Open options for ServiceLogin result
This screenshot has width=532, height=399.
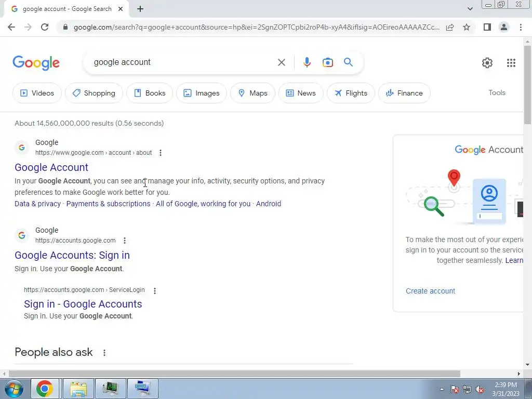tap(155, 291)
